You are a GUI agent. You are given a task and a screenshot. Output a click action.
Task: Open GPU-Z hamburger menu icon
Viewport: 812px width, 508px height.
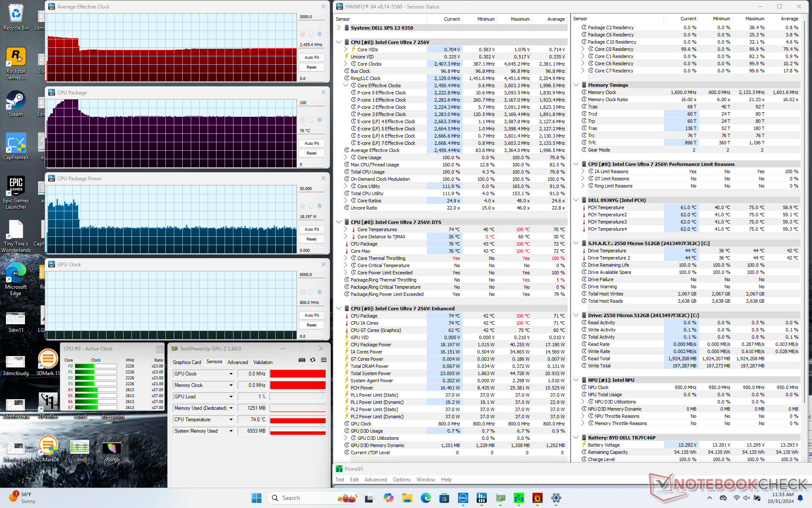tap(324, 360)
